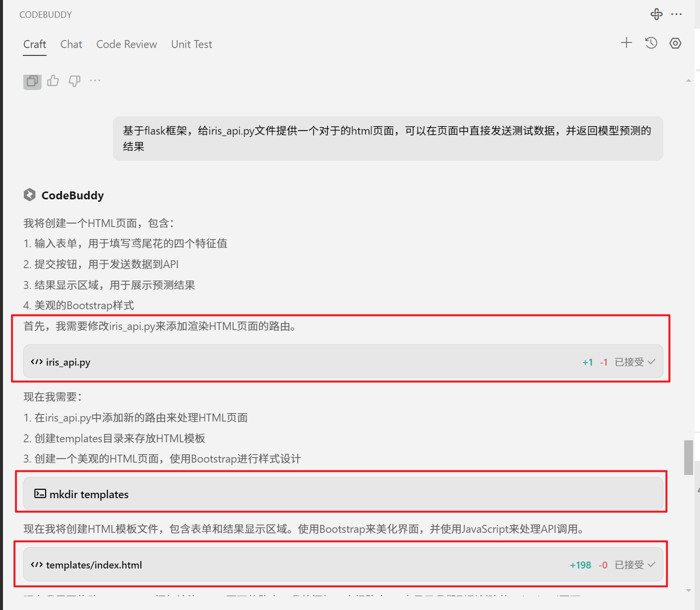700x610 pixels.
Task: Open CodeBuddy settings hexagon icon
Action: 675,43
